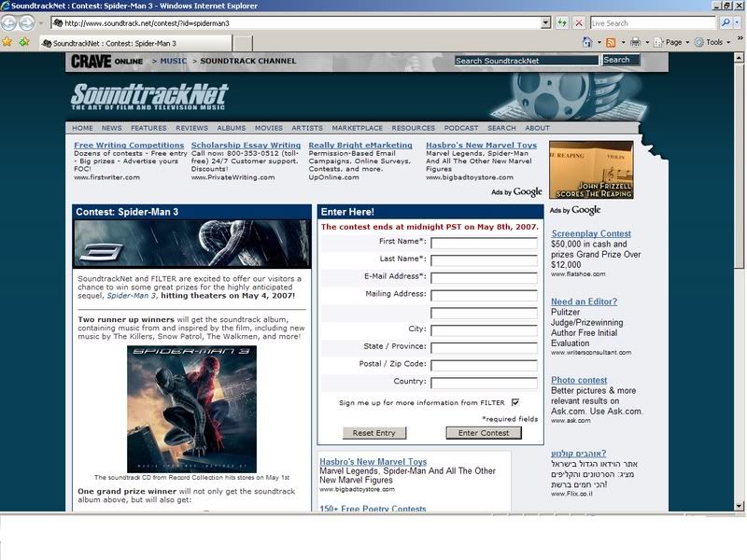Expand the Live Search options dropdown
The width and height of the screenshot is (747, 560).
[x=738, y=22]
